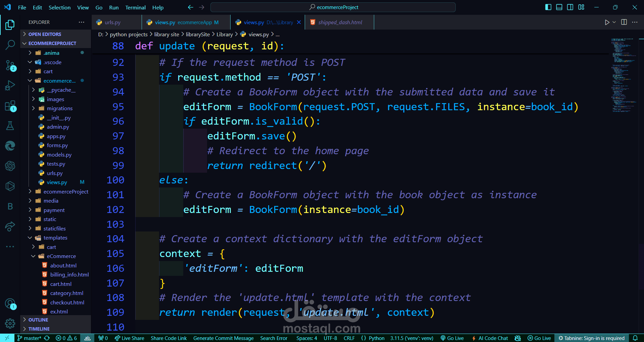Open the Manage gear icon
644x342 pixels.
(x=10, y=324)
